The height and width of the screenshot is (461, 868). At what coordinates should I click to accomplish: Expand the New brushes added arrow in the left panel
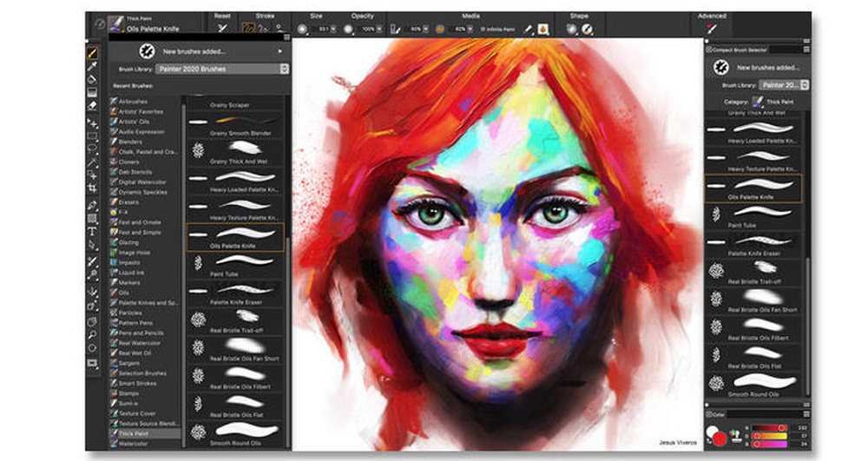point(280,51)
